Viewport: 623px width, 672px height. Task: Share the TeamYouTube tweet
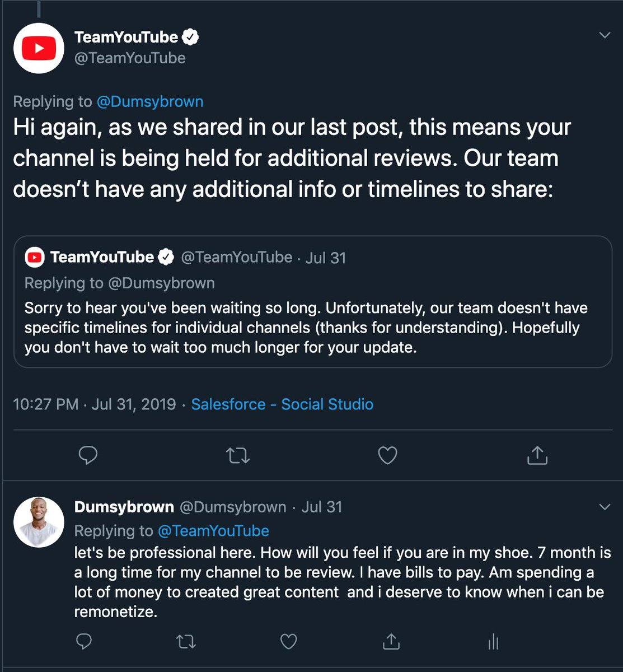[537, 455]
